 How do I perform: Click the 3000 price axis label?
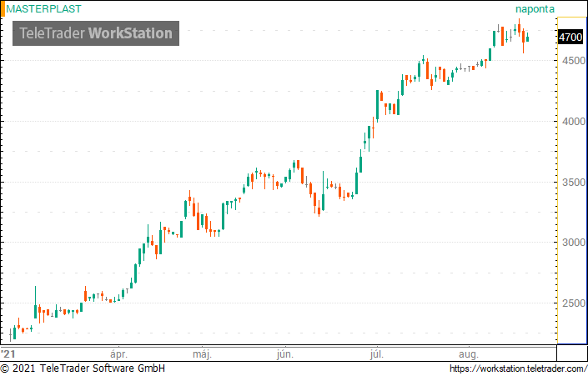tap(574, 243)
